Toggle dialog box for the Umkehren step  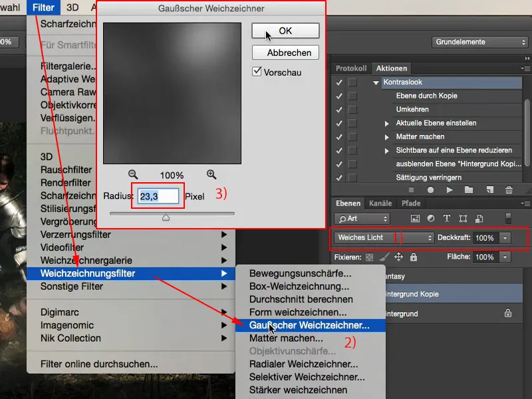click(x=353, y=110)
